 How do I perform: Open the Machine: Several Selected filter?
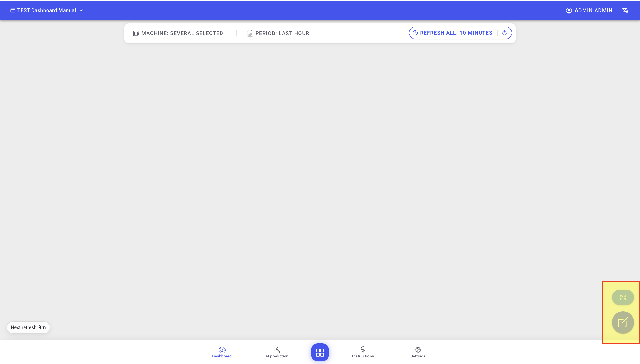pyautogui.click(x=178, y=33)
